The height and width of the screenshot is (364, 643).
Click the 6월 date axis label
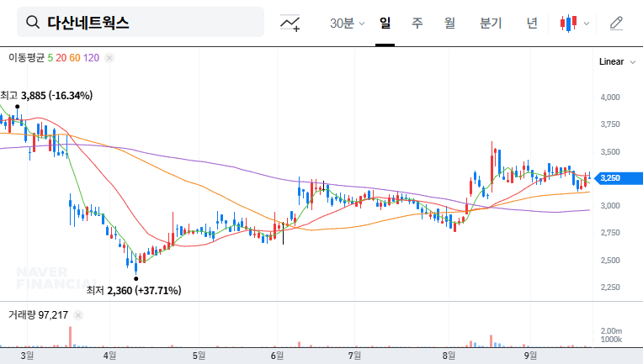click(277, 356)
